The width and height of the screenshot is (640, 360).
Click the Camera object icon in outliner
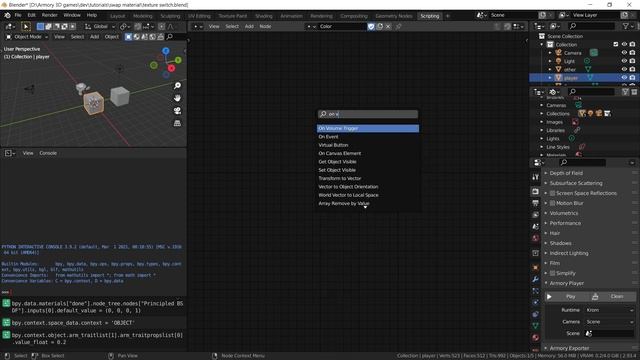(x=558, y=53)
